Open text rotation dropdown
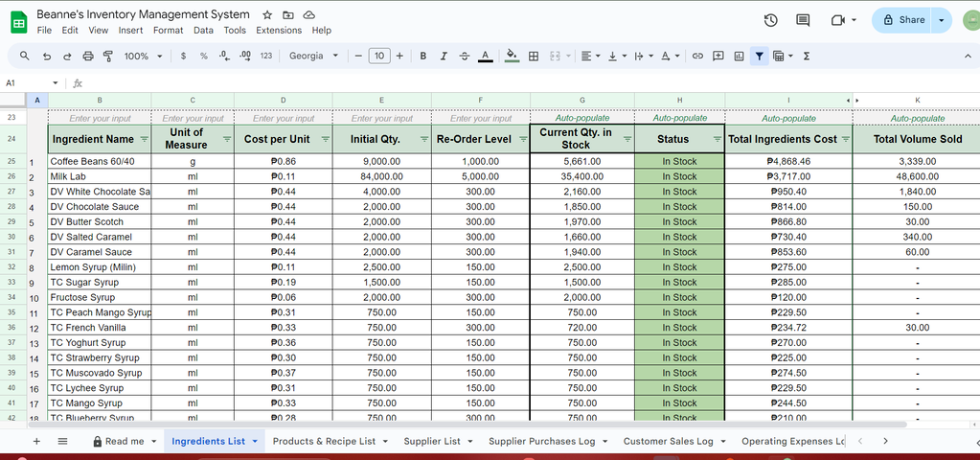Viewport: 980px width, 460px height. [x=670, y=57]
